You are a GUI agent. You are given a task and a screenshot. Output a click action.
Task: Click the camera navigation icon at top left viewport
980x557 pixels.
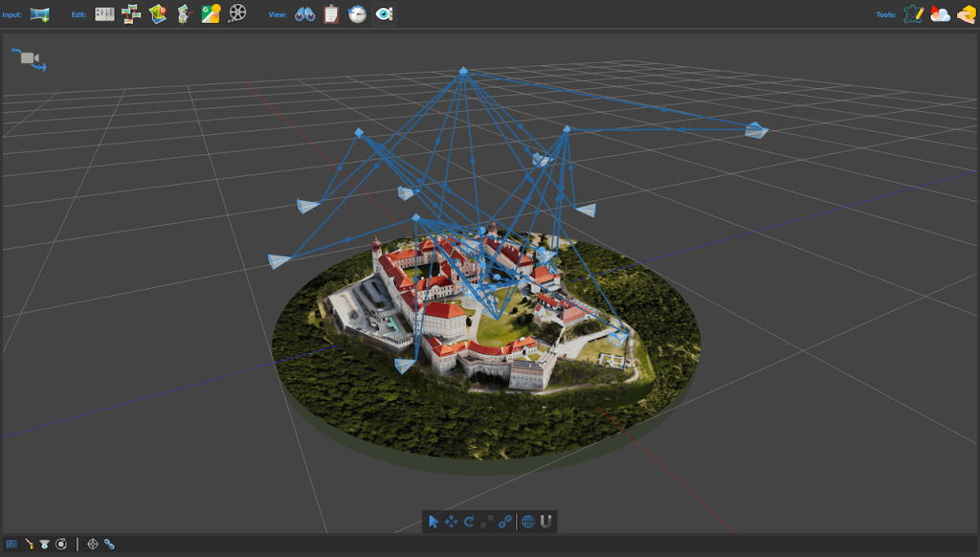pyautogui.click(x=27, y=59)
